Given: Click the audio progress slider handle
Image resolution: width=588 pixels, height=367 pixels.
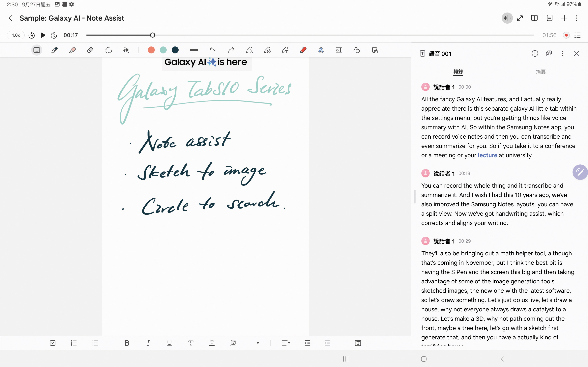Looking at the screenshot, I should click(x=152, y=35).
